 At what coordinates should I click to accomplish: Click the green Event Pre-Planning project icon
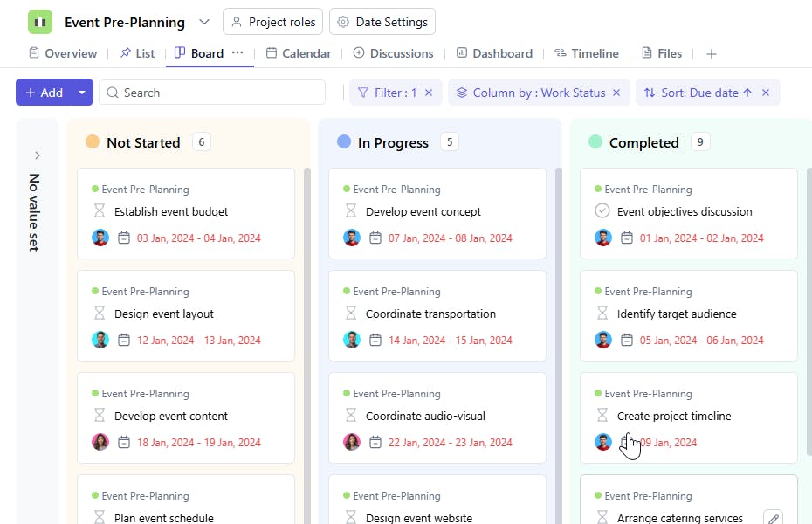pyautogui.click(x=40, y=22)
